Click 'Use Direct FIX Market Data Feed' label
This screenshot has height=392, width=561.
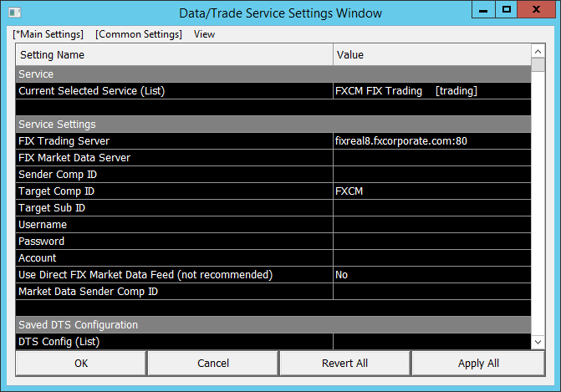pyautogui.click(x=145, y=275)
